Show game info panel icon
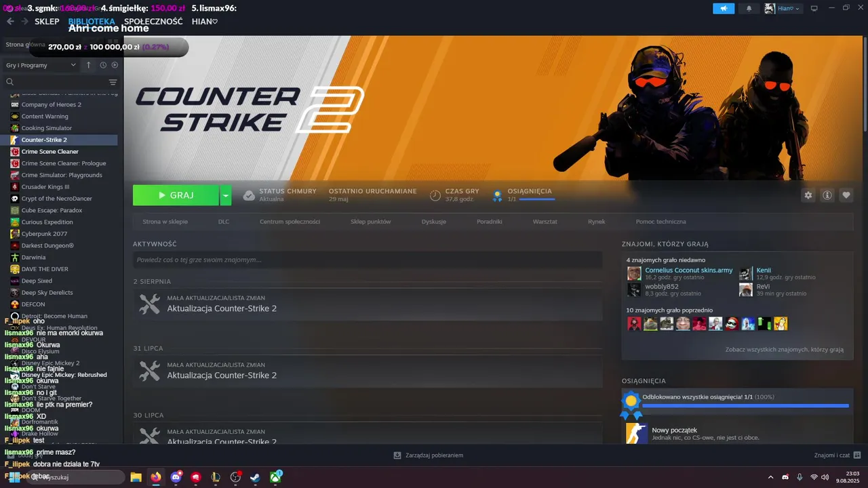The width and height of the screenshot is (868, 488). tap(827, 195)
